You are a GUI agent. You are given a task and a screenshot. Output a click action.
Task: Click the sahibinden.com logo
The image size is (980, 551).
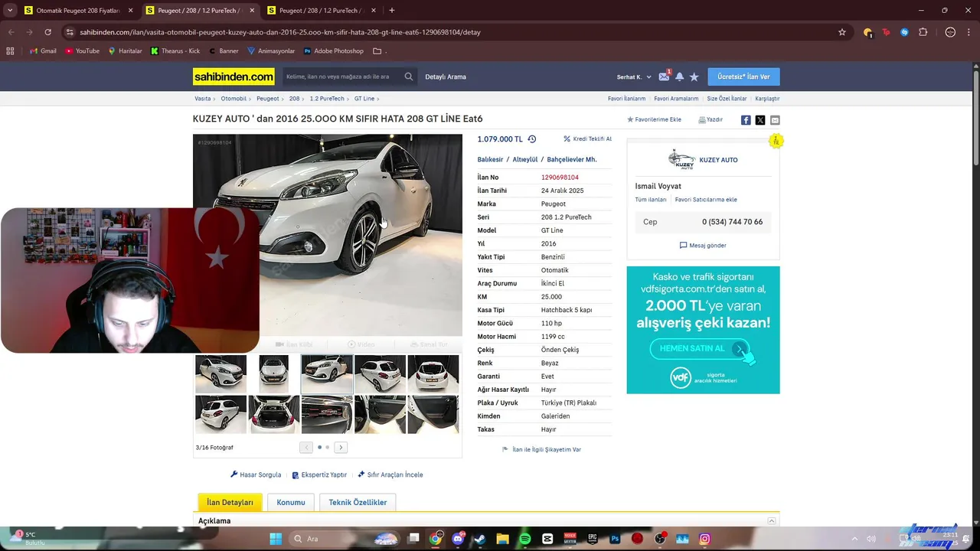coord(234,77)
